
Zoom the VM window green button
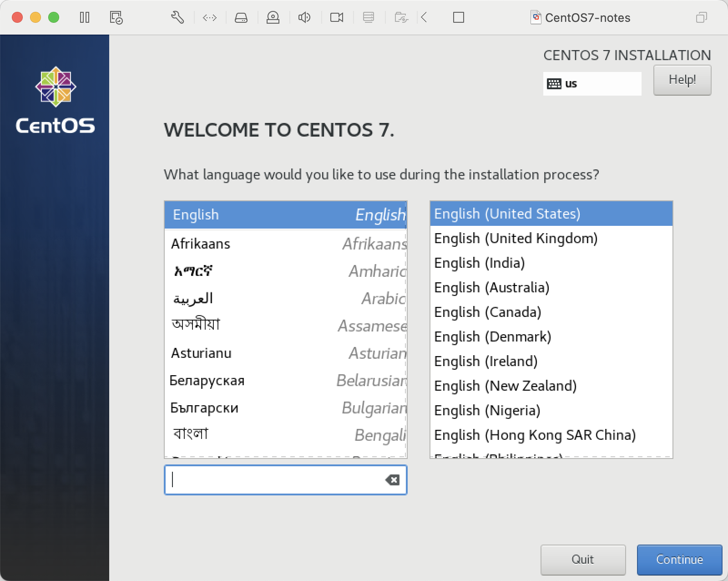coord(54,17)
